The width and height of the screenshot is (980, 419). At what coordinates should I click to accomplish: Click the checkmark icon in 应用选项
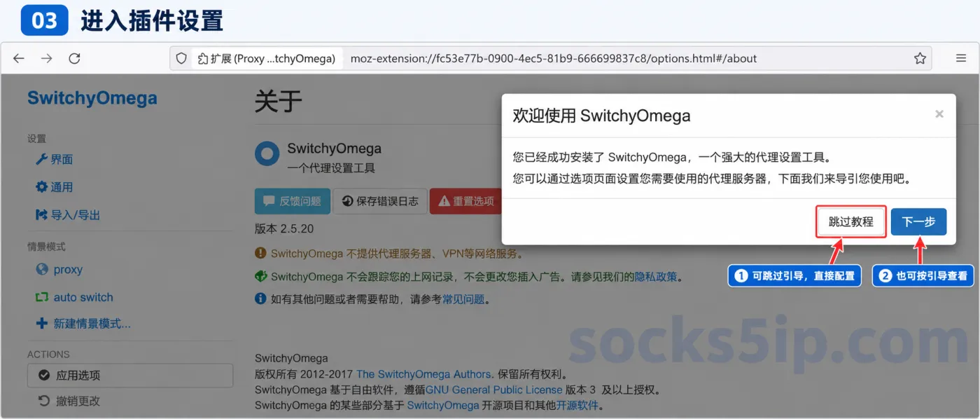coord(44,376)
